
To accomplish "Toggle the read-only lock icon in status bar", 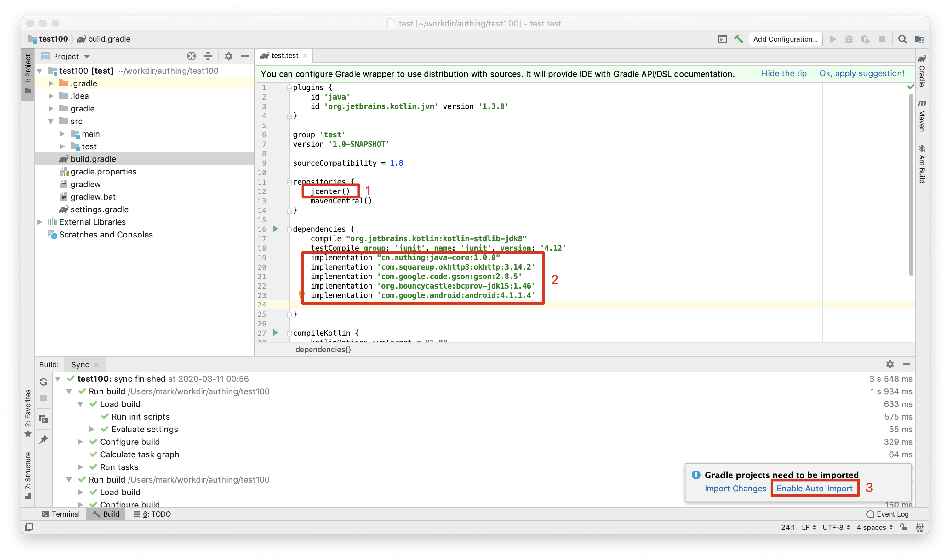I will click(904, 527).
